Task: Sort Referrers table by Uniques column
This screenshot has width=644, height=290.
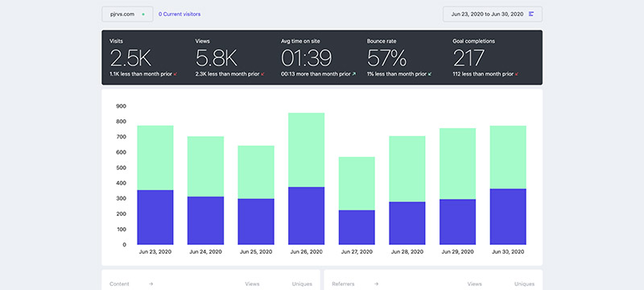Action: pyautogui.click(x=525, y=284)
